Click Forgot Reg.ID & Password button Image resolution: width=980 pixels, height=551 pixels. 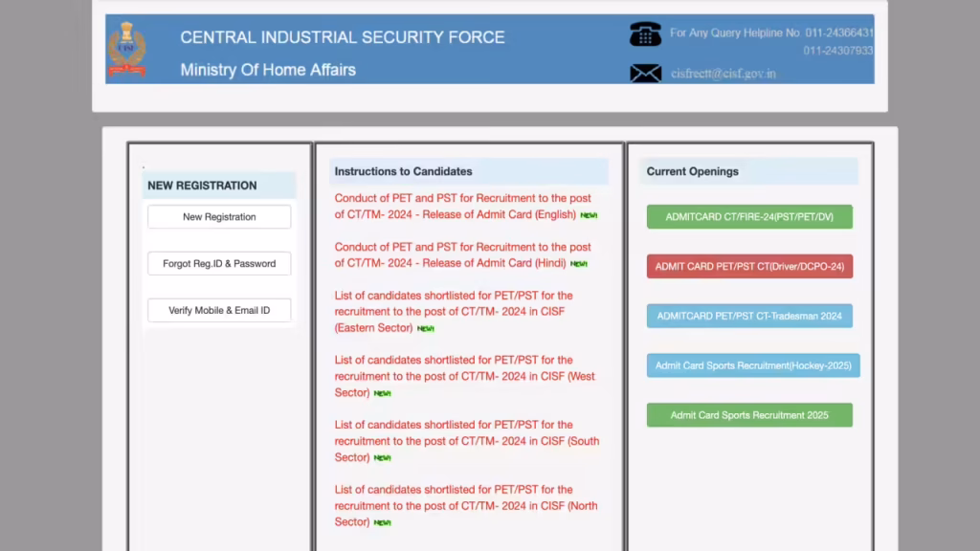click(219, 264)
